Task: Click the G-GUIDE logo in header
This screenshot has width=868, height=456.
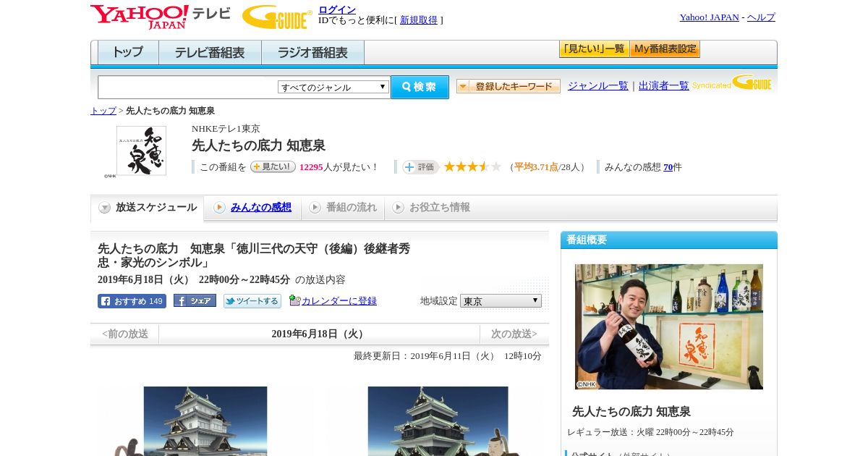Action: [277, 17]
